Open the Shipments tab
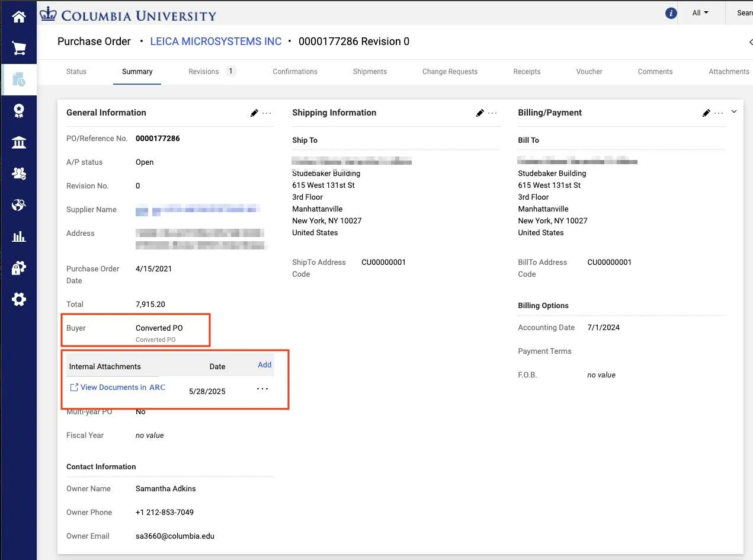 coord(370,72)
